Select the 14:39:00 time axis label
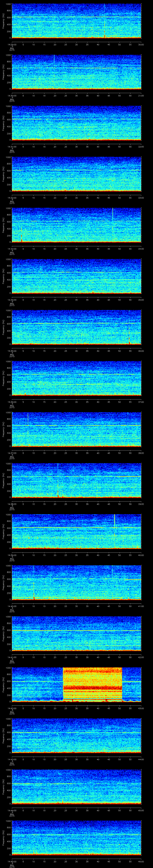This screenshot has width=153, height=868. (x=12, y=555)
